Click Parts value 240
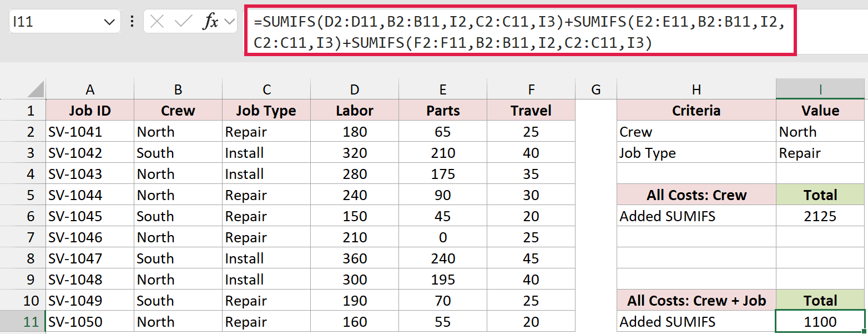This screenshot has width=868, height=334. click(443, 258)
